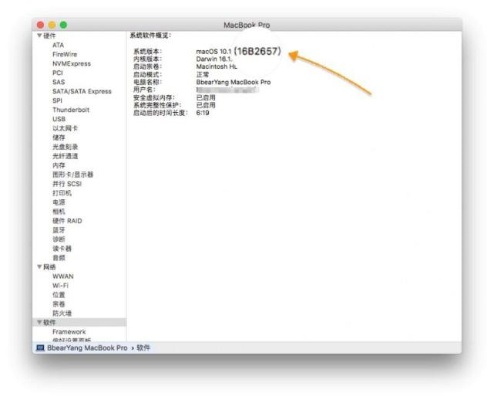Select the USB entry
Viewport: 494px width, 400px height.
click(x=59, y=119)
